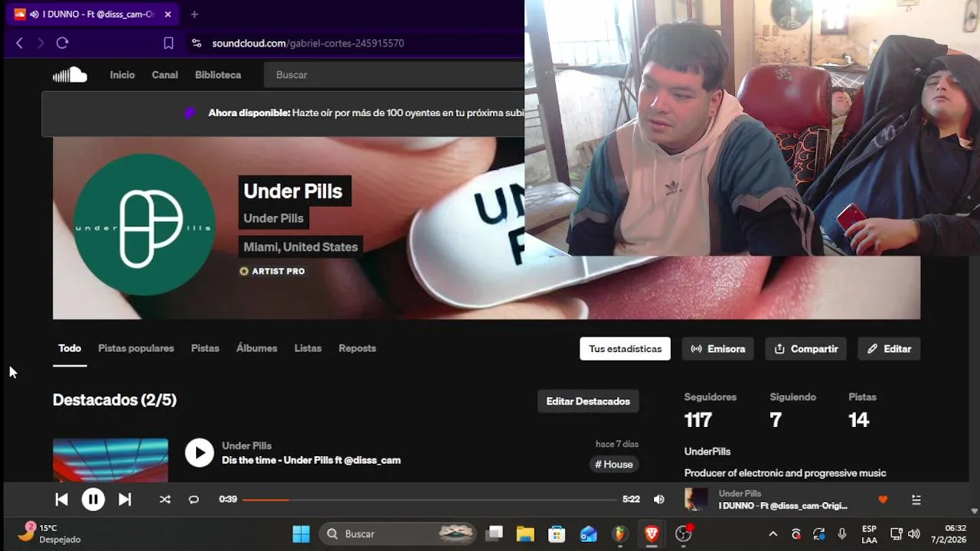Screen dimensions: 980x551
Task: Click the Brave browser taskbar icon
Action: point(652,534)
